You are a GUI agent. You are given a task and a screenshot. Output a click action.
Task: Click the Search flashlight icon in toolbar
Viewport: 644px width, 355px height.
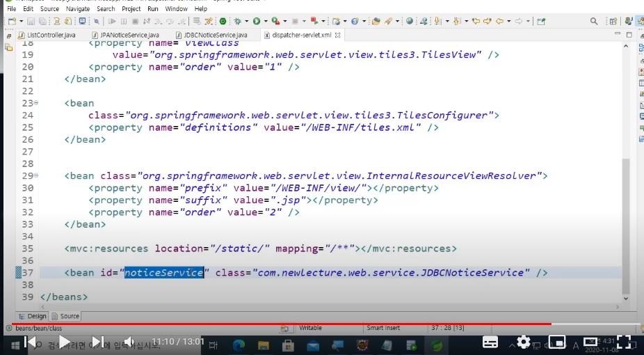point(388,22)
